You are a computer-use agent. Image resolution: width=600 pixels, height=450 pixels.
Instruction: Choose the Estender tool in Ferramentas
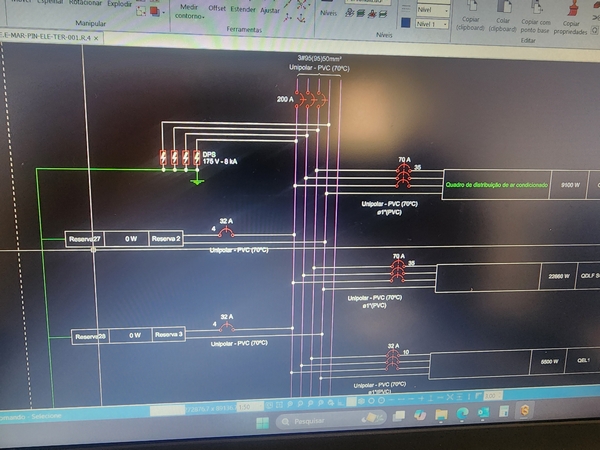[x=243, y=8]
